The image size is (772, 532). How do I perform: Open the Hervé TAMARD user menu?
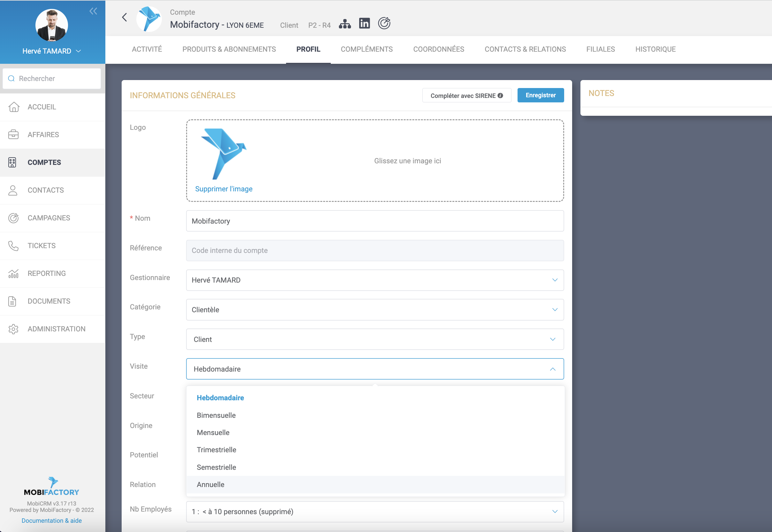click(52, 51)
